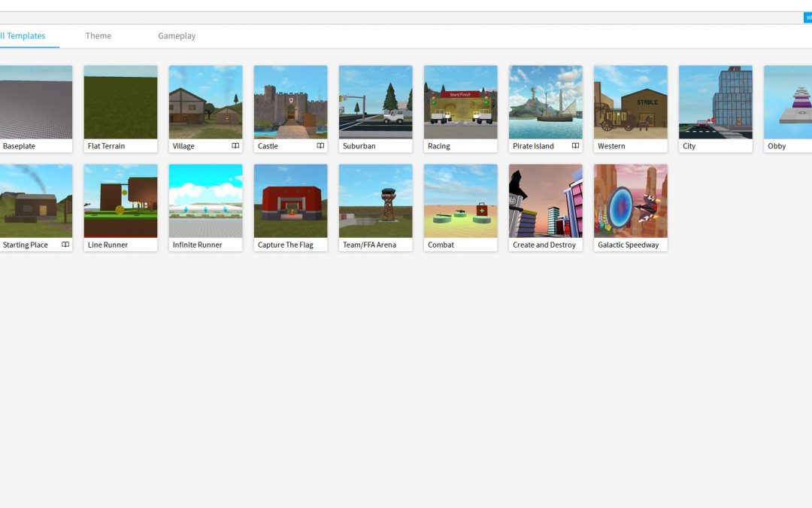Open the Pirate Island template thumbnail

click(545, 102)
